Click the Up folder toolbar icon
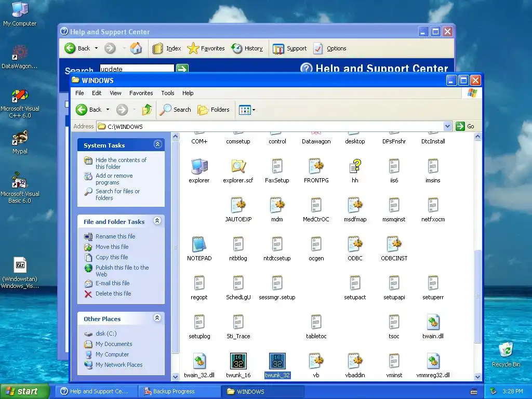The height and width of the screenshot is (399, 532). 147,110
